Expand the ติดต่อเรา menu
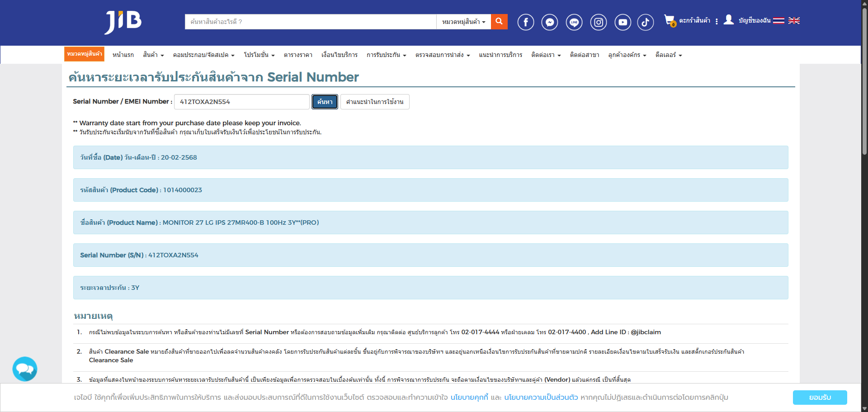The height and width of the screenshot is (412, 868). click(546, 55)
